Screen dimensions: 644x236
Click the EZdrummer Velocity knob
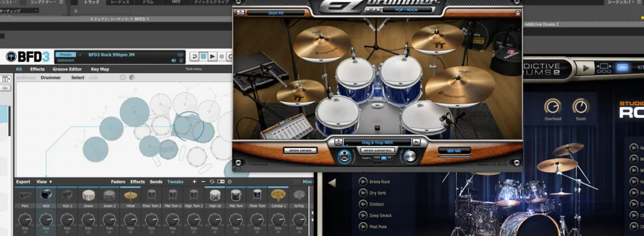[410, 156]
